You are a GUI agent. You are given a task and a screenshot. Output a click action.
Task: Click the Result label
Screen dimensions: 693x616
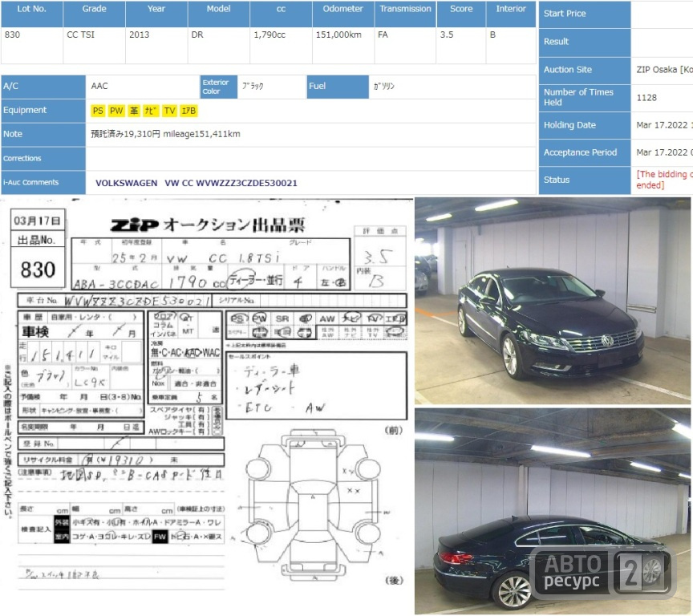pyautogui.click(x=585, y=42)
